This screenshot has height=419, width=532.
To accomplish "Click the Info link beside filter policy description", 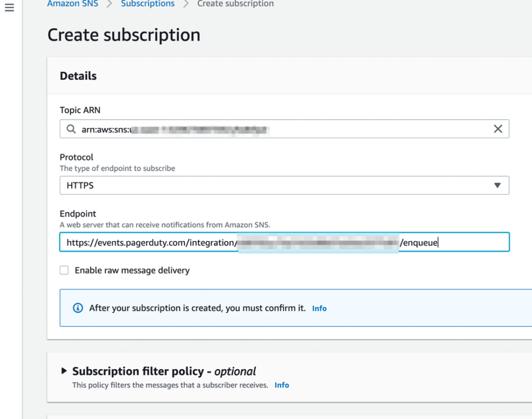I will (282, 385).
